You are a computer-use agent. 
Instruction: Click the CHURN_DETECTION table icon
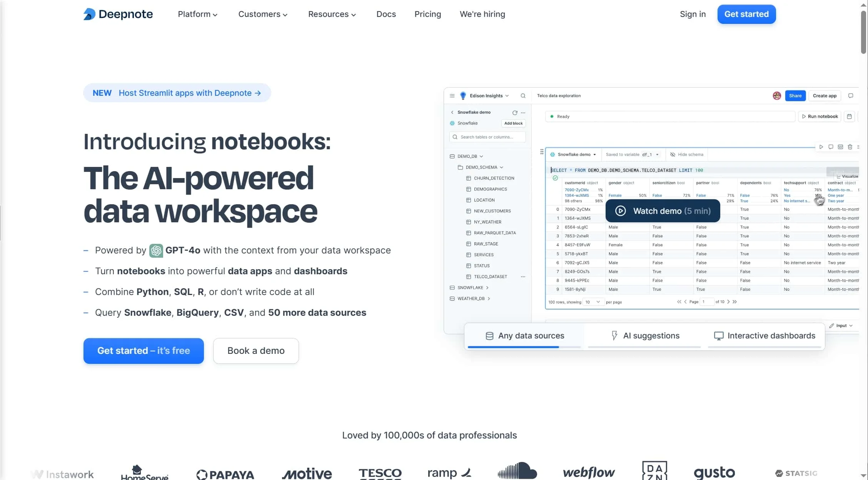[x=469, y=178]
